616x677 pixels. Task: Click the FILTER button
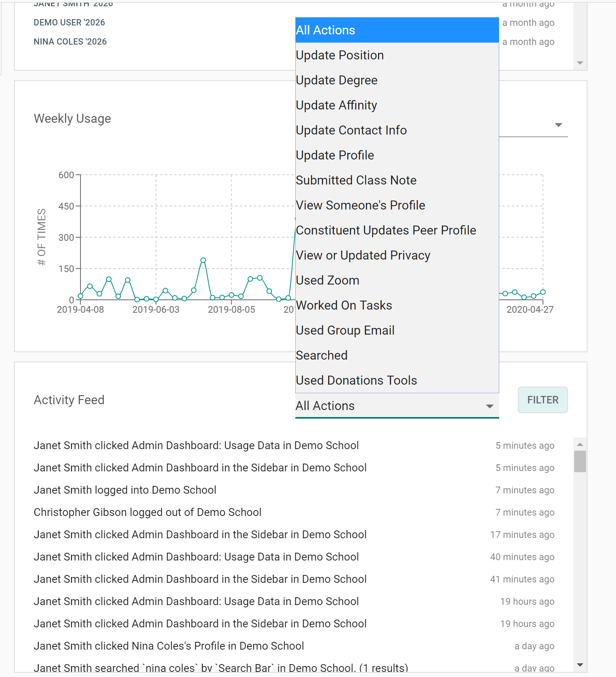tap(542, 400)
